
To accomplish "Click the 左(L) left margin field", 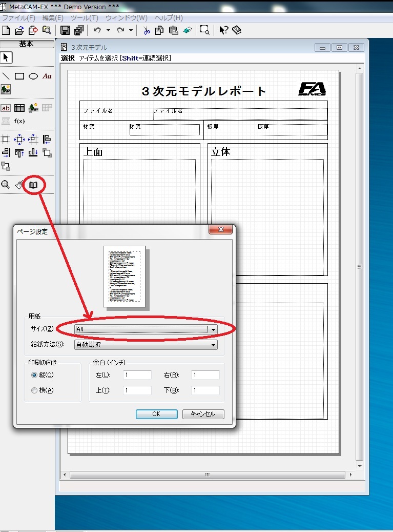I will 137,375.
